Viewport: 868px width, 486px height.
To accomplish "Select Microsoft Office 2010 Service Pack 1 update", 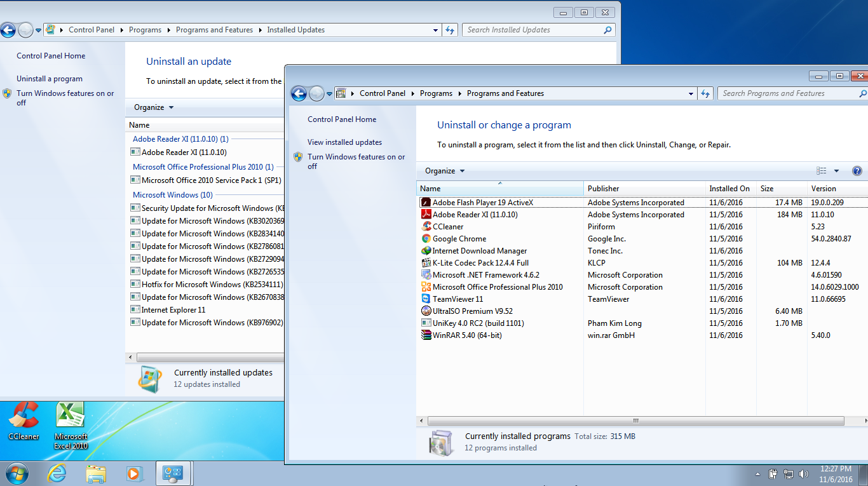I will point(206,180).
